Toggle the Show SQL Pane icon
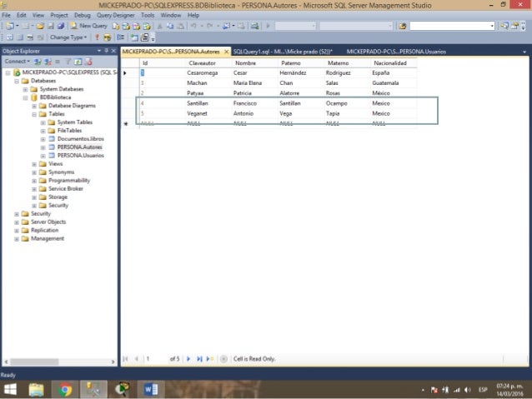 click(30, 37)
